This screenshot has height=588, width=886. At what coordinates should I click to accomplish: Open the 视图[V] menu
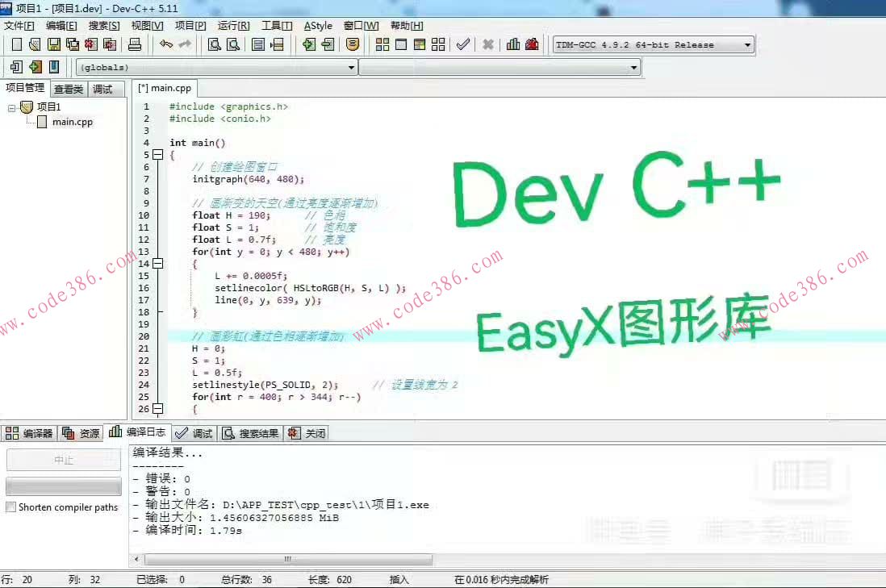[x=147, y=26]
